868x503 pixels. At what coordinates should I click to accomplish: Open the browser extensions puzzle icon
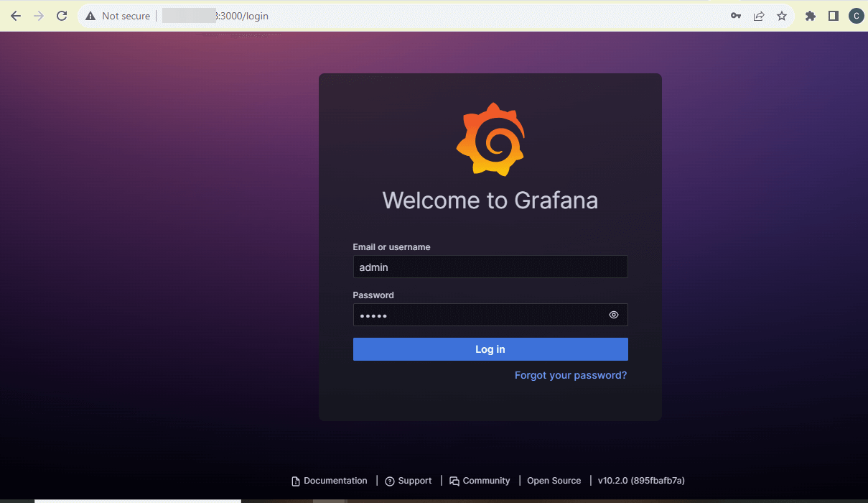(810, 15)
